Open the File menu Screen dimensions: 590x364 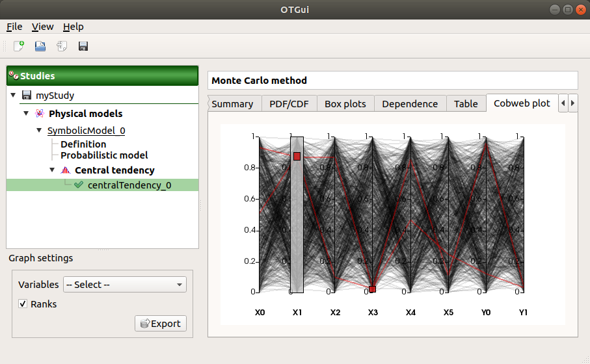tap(14, 27)
